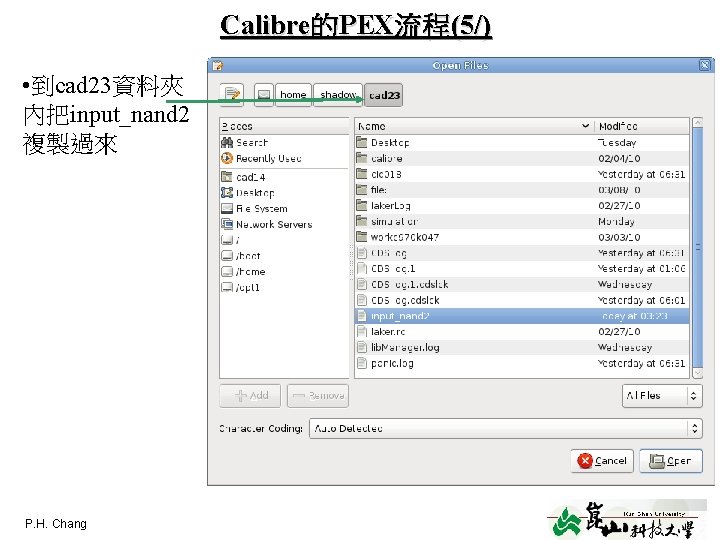Close the Open Files dialog
The width and height of the screenshot is (720, 540).
click(x=704, y=65)
